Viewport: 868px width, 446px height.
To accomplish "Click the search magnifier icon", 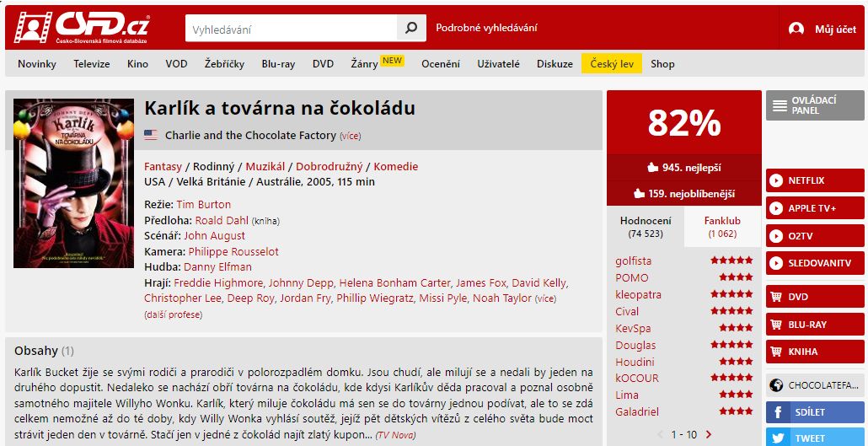I will coord(411,28).
